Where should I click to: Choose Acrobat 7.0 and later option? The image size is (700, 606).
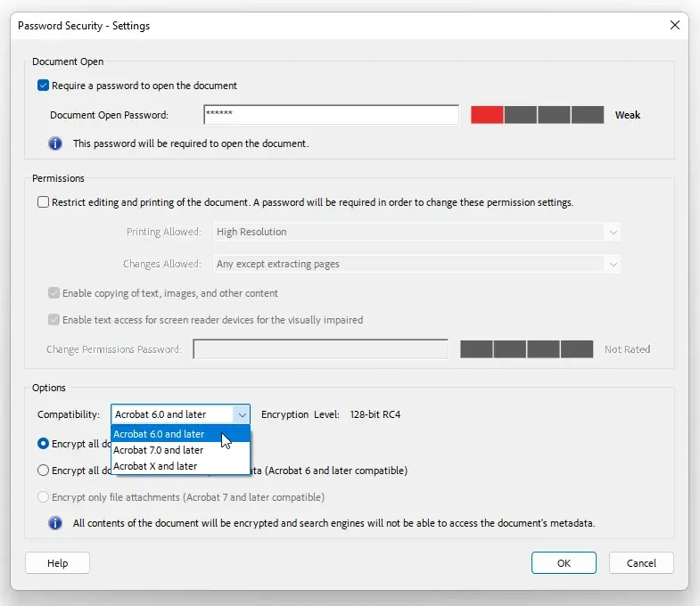180,450
